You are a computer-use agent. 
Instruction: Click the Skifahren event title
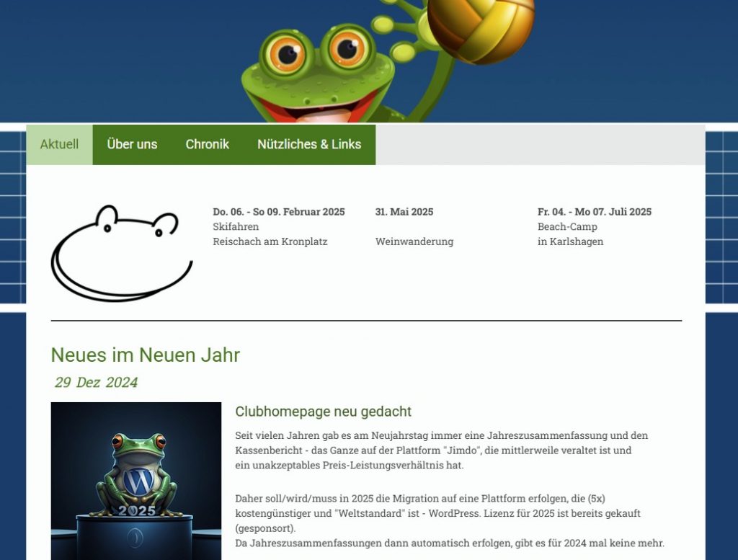[x=236, y=226]
